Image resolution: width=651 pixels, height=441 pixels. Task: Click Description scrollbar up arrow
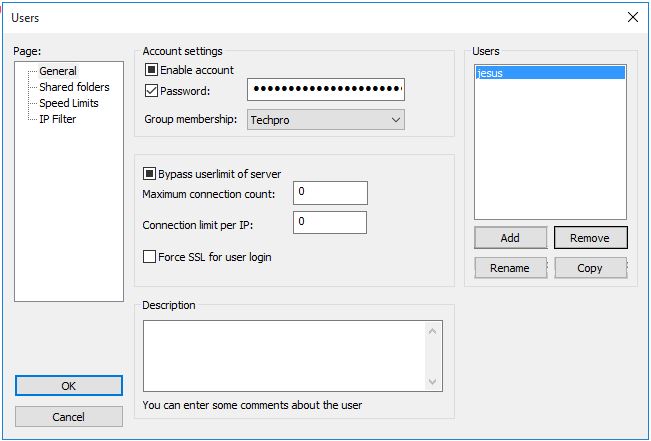click(x=433, y=331)
